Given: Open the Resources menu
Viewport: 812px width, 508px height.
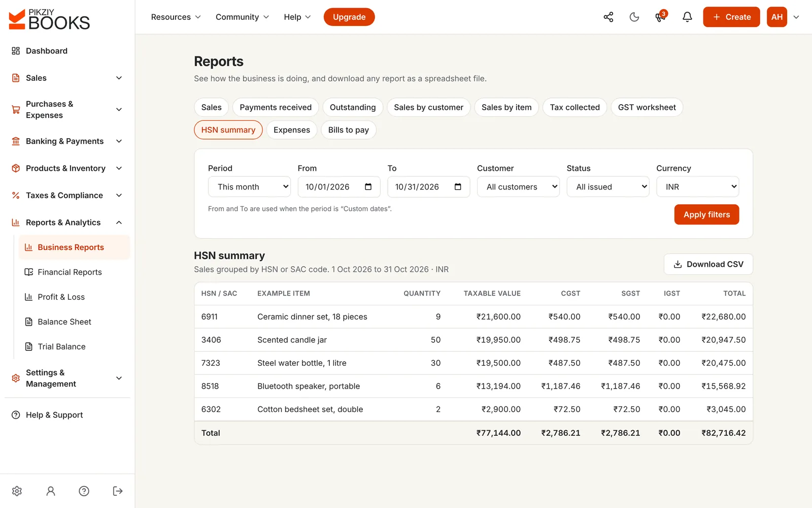Looking at the screenshot, I should pyautogui.click(x=176, y=17).
